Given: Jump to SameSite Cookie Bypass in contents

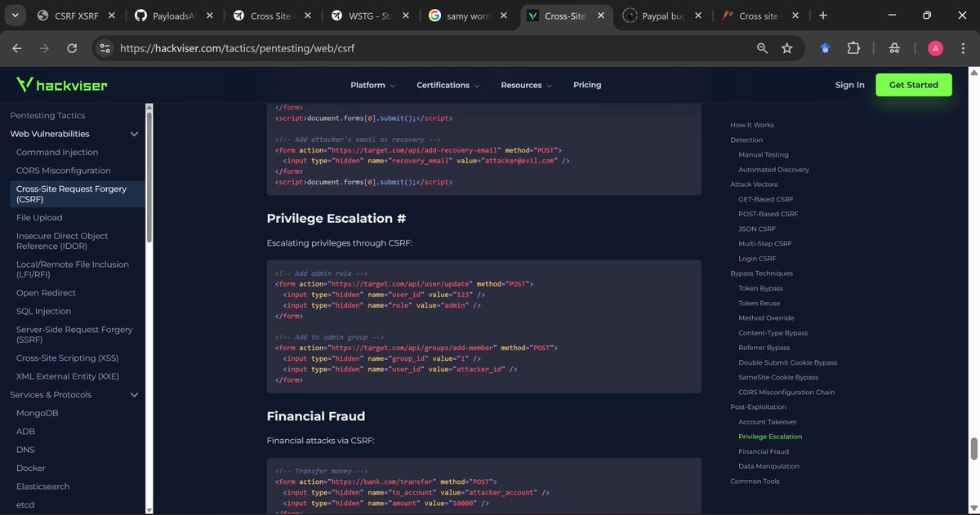Looking at the screenshot, I should 778,377.
